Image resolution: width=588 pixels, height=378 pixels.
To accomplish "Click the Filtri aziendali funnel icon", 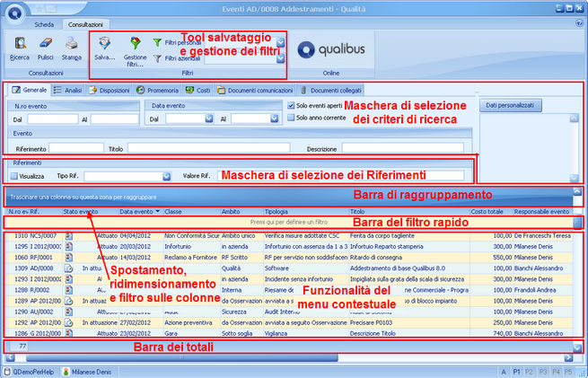I will [x=157, y=58].
